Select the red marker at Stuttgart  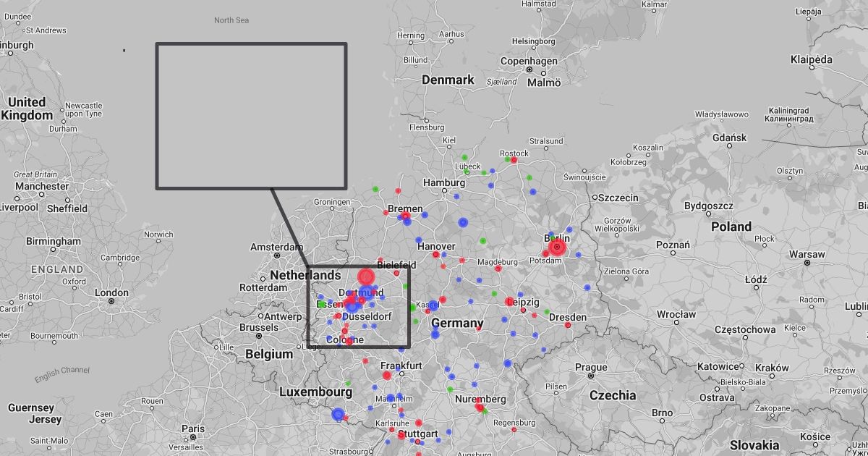[401, 435]
